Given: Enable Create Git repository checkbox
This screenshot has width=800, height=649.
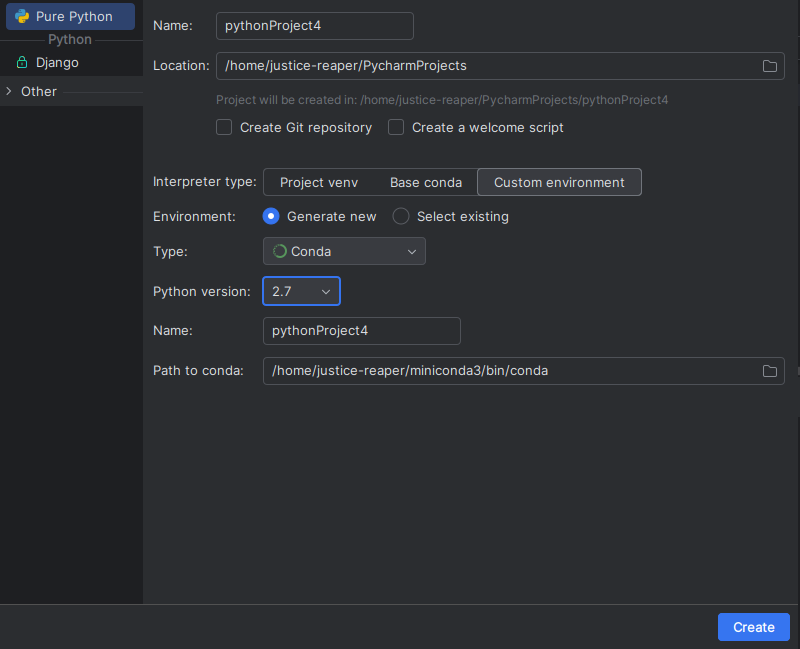Looking at the screenshot, I should click(x=224, y=127).
